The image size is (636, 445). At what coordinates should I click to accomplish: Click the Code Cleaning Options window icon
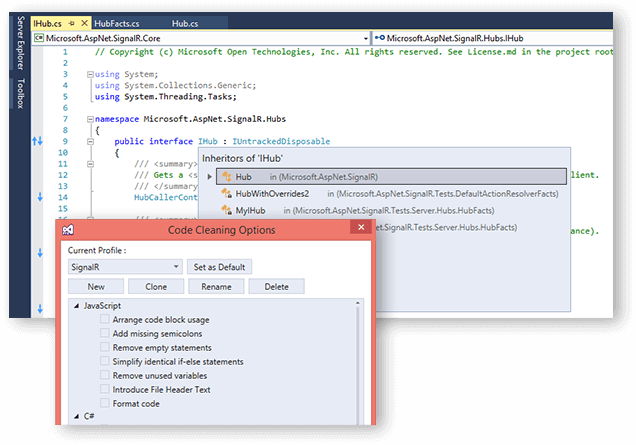pyautogui.click(x=68, y=230)
